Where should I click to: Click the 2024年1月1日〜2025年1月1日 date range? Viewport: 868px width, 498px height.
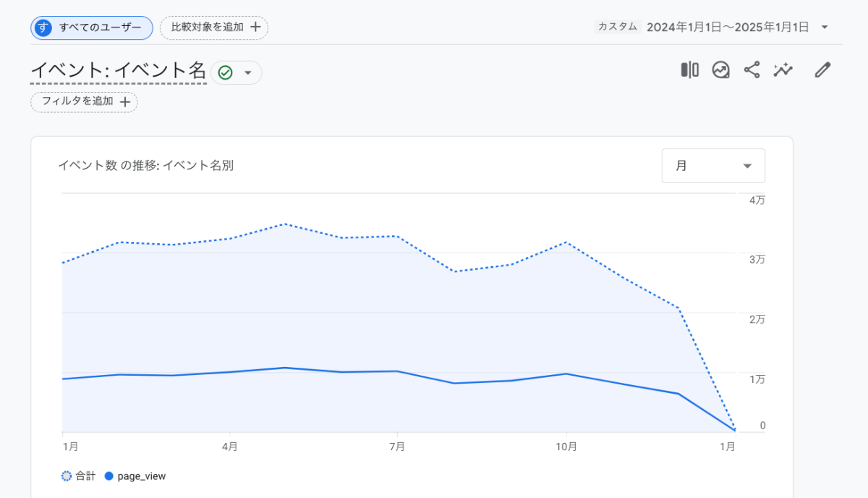click(x=727, y=28)
